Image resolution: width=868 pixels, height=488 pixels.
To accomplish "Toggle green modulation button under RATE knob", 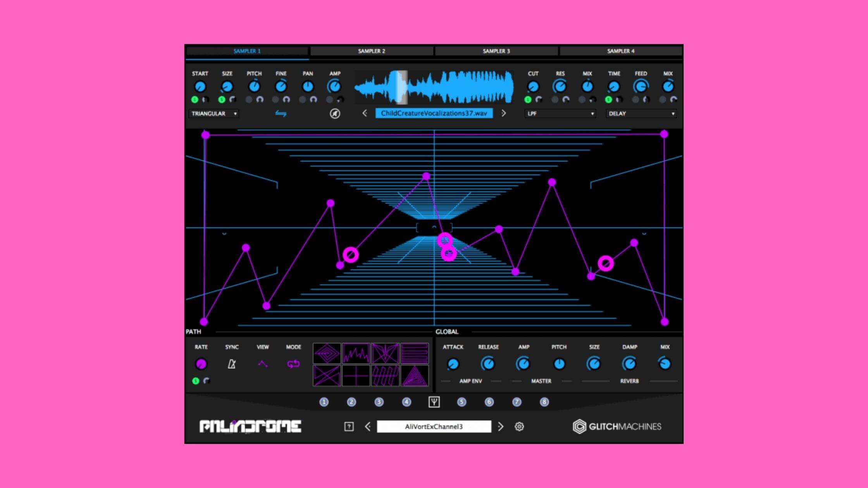I will (196, 381).
